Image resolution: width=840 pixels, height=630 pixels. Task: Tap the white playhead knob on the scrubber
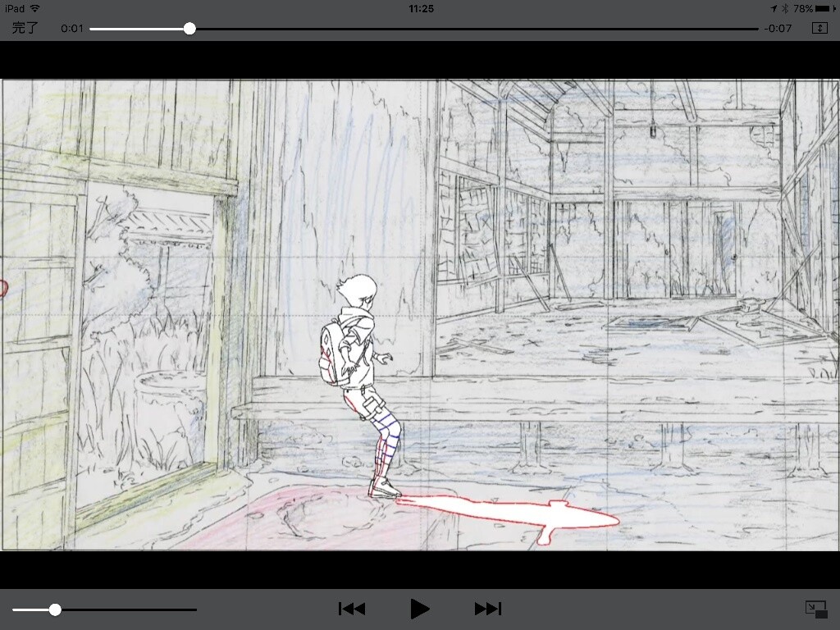[189, 28]
